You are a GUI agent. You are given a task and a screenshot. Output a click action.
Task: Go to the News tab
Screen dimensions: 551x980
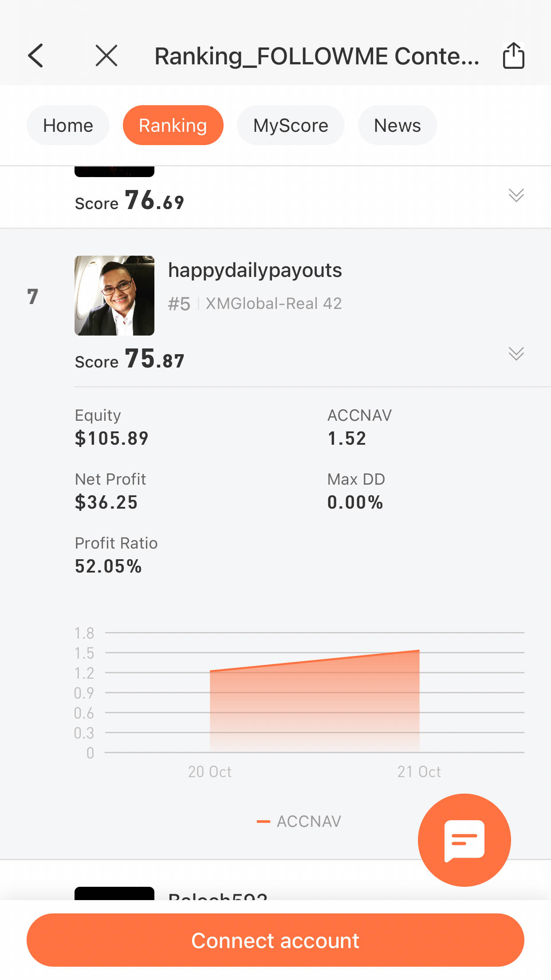(x=397, y=126)
